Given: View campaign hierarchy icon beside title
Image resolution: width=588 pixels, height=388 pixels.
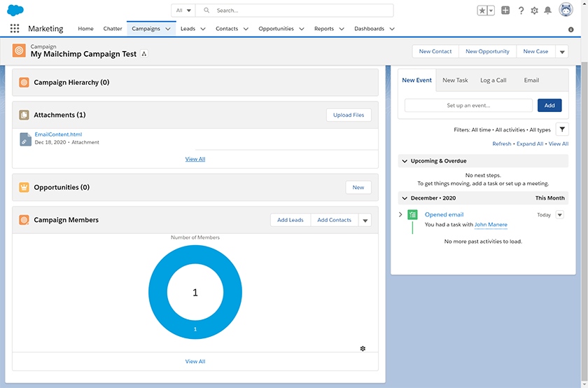Looking at the screenshot, I should click(144, 54).
